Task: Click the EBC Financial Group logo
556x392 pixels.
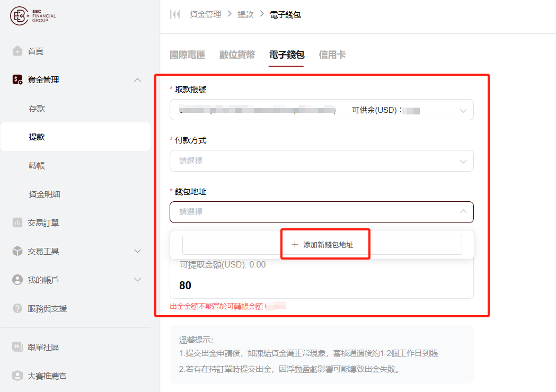Action: [33, 16]
